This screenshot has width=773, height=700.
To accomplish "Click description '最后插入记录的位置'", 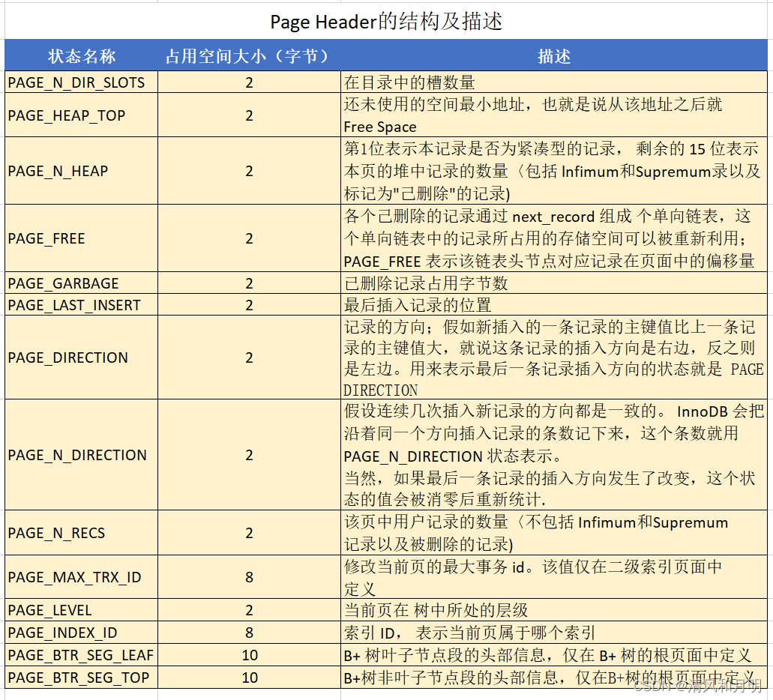I will [x=554, y=305].
